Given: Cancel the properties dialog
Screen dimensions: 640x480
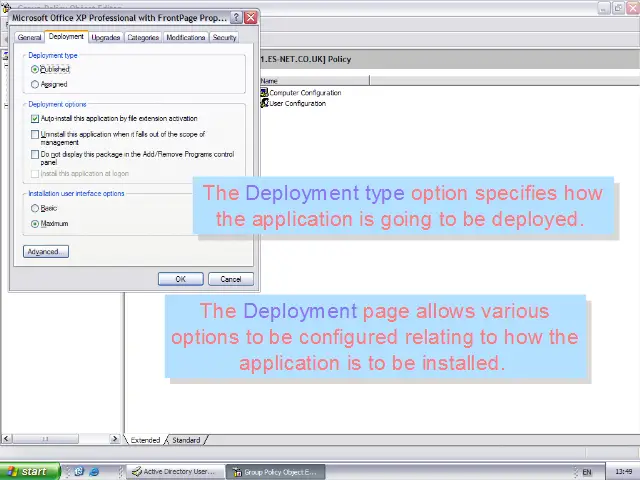Looking at the screenshot, I should 231,279.
